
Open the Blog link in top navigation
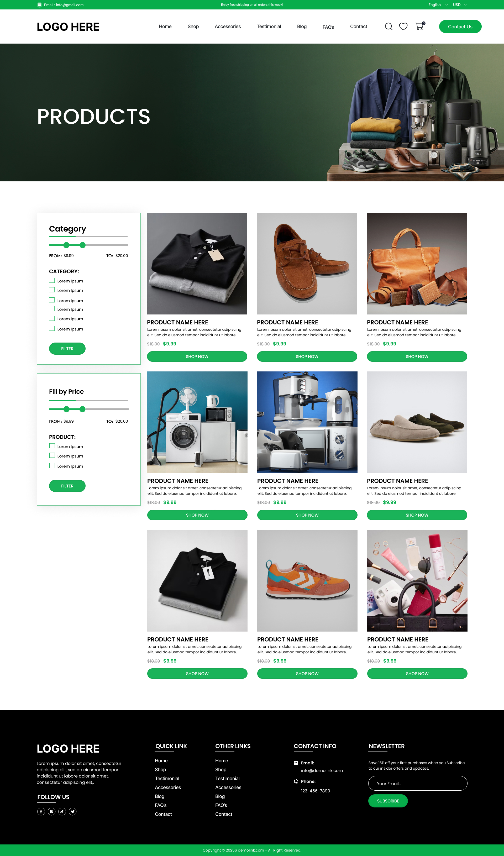click(302, 27)
